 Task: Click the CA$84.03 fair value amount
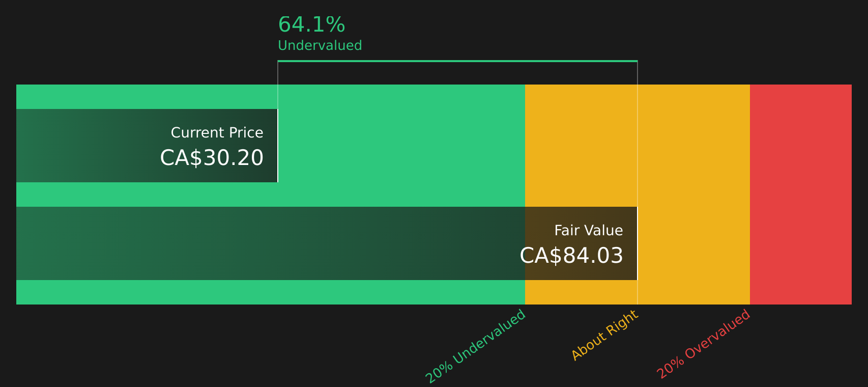tap(571, 256)
